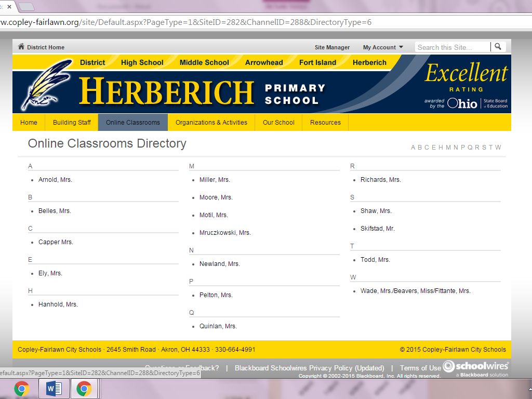Click the Ohio Excellent Rating badge
Viewport: 532px width, 399px height.
[465, 86]
